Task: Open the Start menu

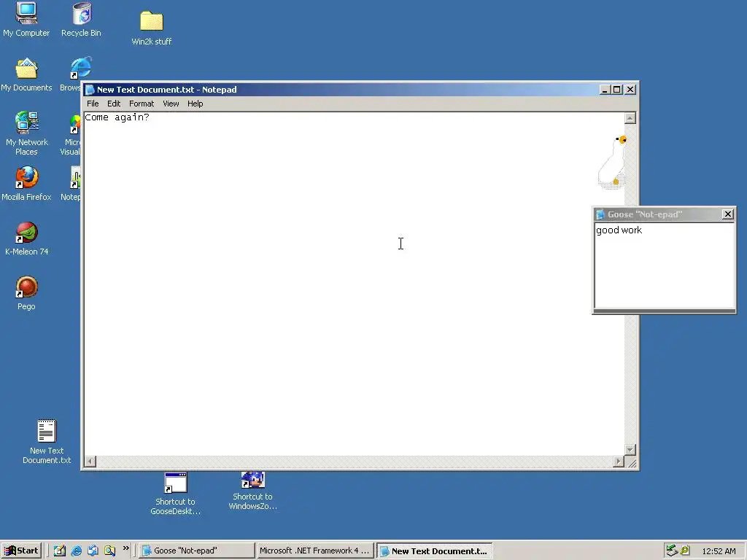Action: pos(21,551)
